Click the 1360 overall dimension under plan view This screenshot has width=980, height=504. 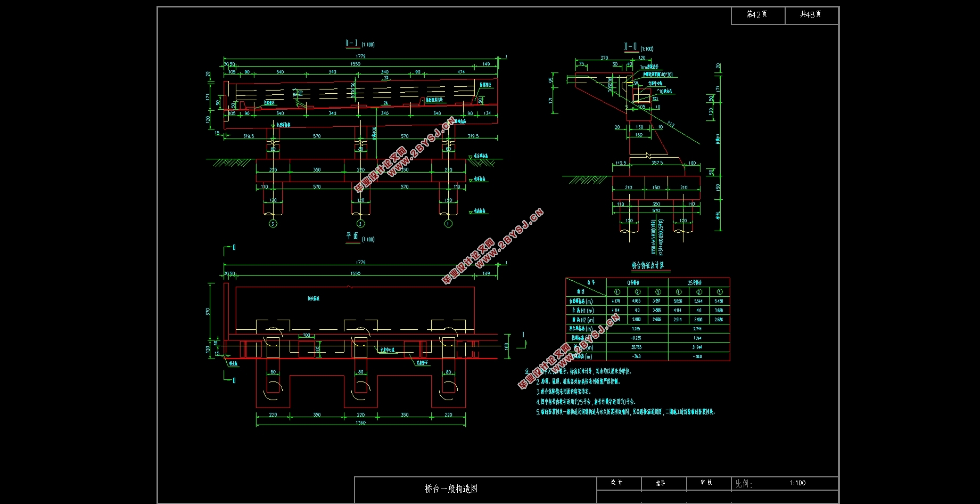pos(360,423)
